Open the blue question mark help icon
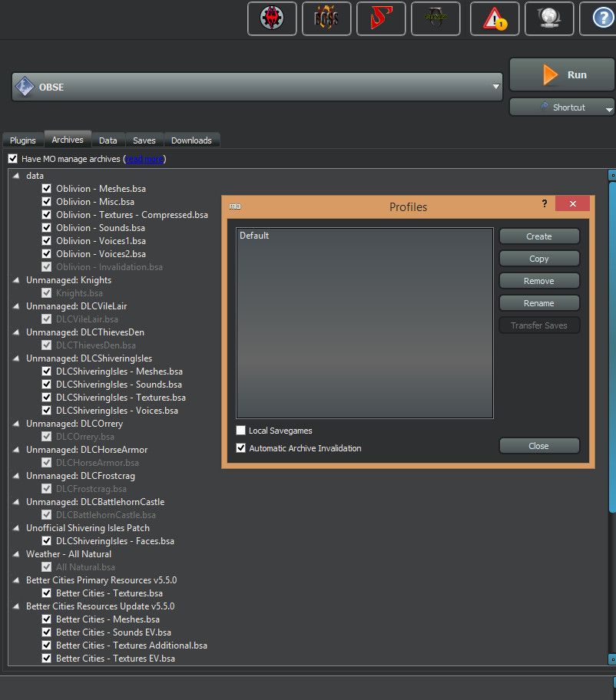 pyautogui.click(x=603, y=18)
